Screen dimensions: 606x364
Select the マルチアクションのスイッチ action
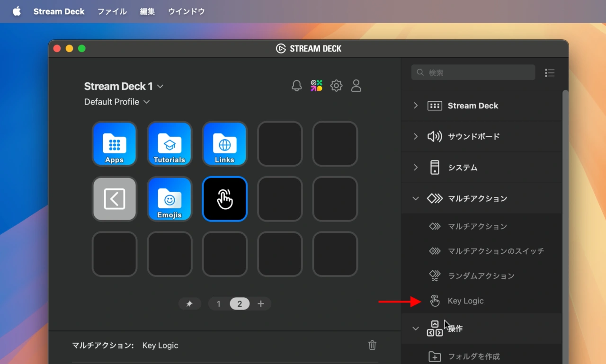[x=496, y=251]
